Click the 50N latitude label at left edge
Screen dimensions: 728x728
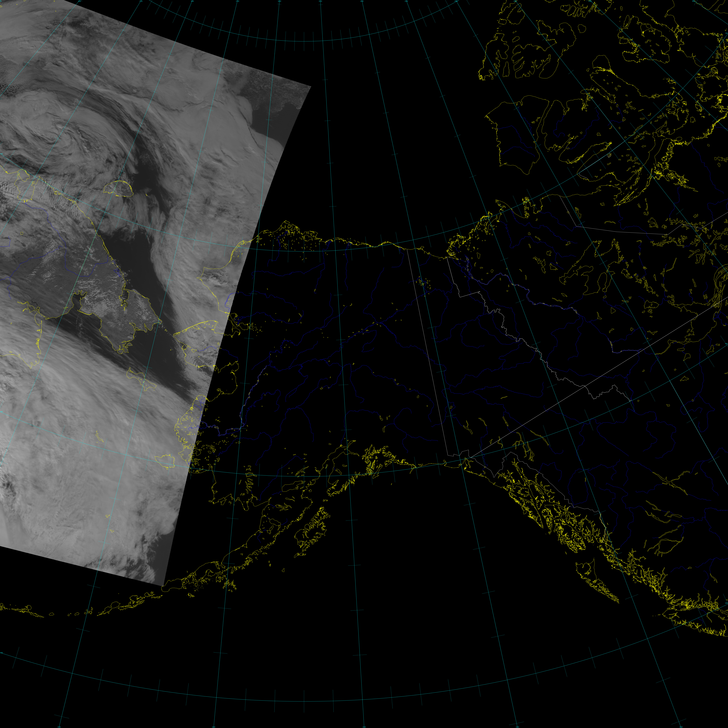[1, 653]
